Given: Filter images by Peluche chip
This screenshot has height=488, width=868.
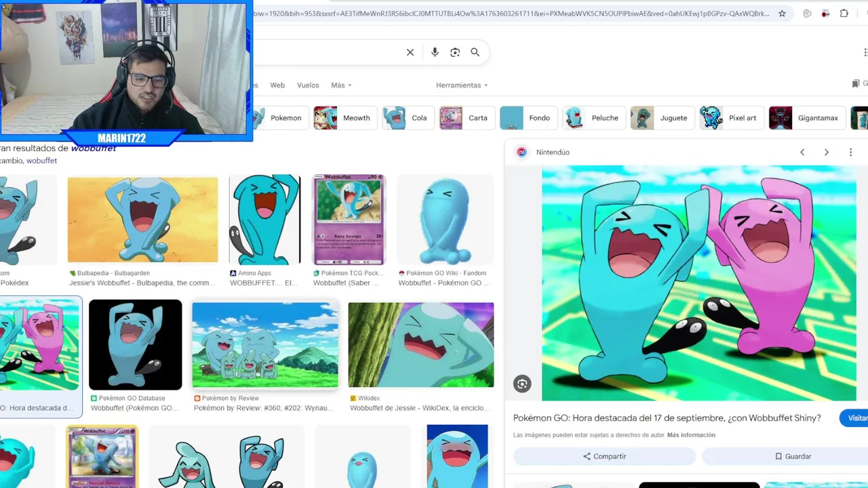Looking at the screenshot, I should [594, 118].
